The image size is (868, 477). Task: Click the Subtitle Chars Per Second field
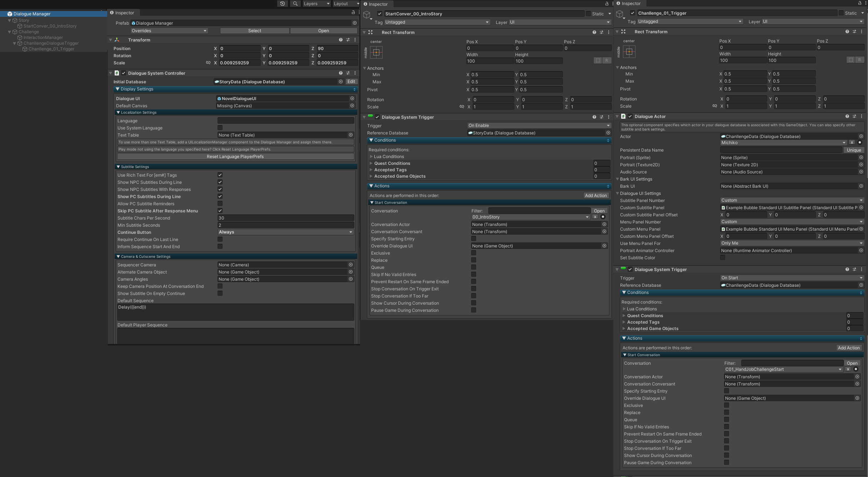coord(286,218)
